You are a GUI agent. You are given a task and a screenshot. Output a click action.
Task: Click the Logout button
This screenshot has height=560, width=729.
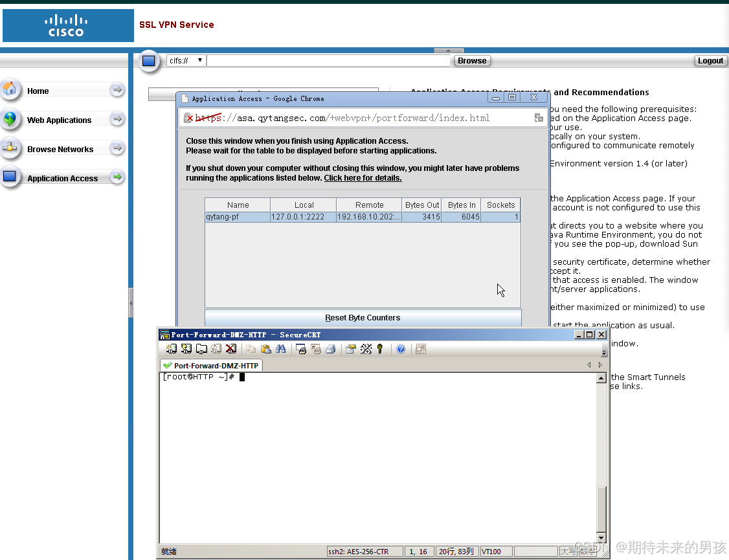coord(710,60)
